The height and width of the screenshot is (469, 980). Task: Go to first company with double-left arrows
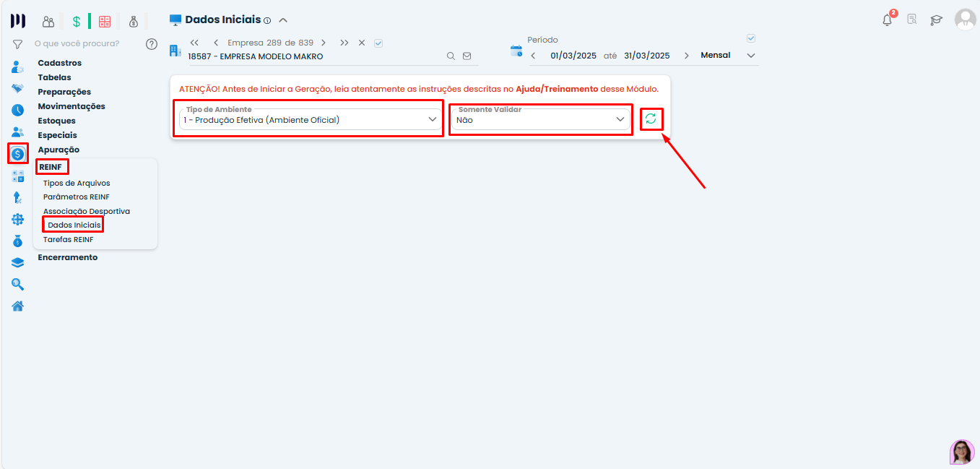(194, 43)
